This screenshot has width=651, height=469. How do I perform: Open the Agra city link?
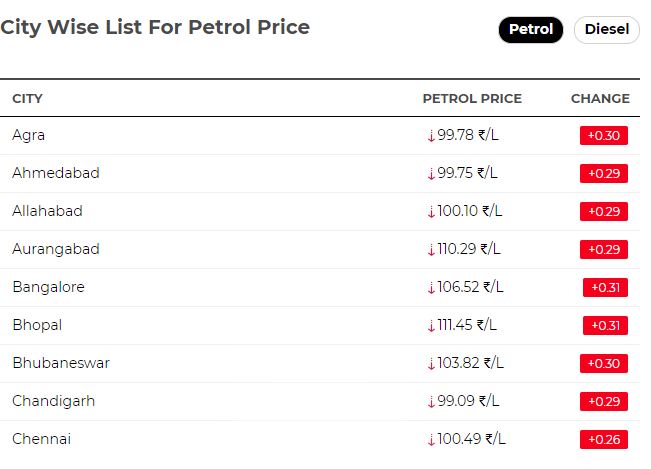tap(28, 135)
